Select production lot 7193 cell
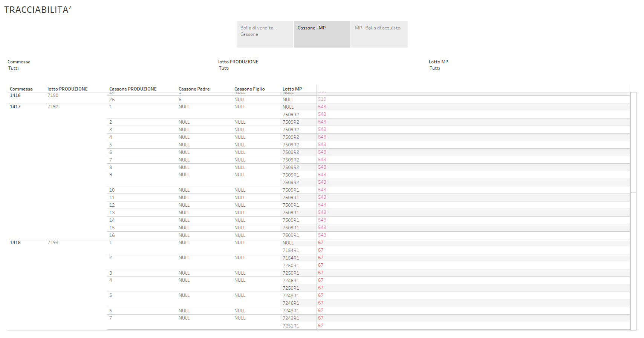644x338 pixels. (x=53, y=243)
